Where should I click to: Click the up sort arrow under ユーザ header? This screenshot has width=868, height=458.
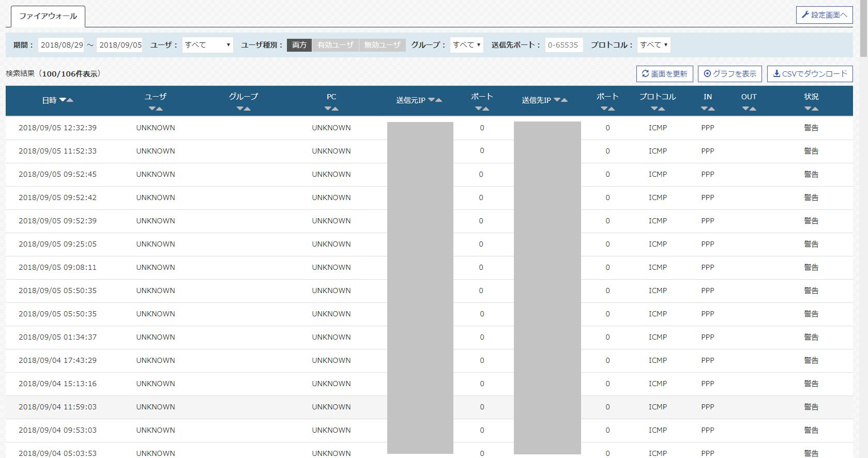click(159, 109)
